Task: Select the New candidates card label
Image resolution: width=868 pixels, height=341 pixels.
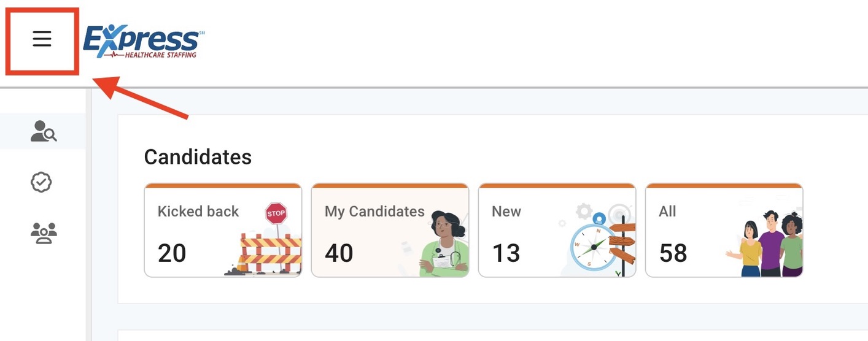Action: tap(506, 212)
